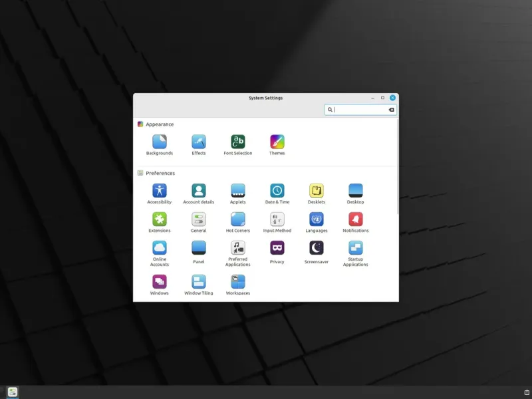Maximize the System Settings window
Screen dimensions: 532x399
click(383, 98)
